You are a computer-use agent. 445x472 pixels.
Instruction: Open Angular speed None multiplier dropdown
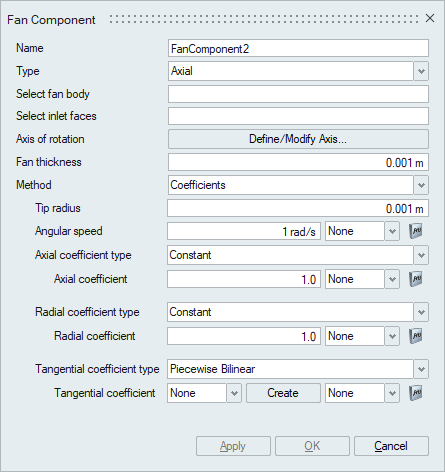pyautogui.click(x=392, y=231)
